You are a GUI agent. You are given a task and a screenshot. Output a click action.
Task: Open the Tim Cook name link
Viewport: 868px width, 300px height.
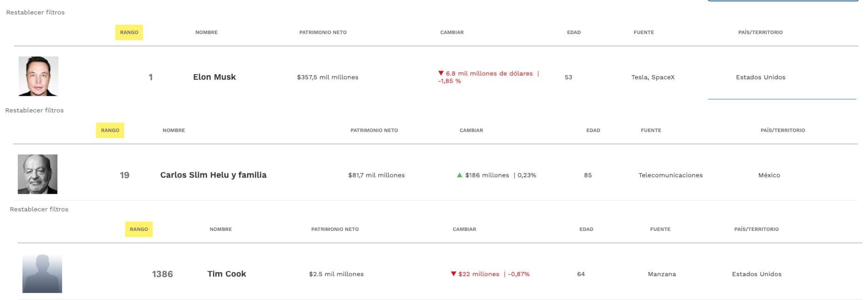[227, 274]
